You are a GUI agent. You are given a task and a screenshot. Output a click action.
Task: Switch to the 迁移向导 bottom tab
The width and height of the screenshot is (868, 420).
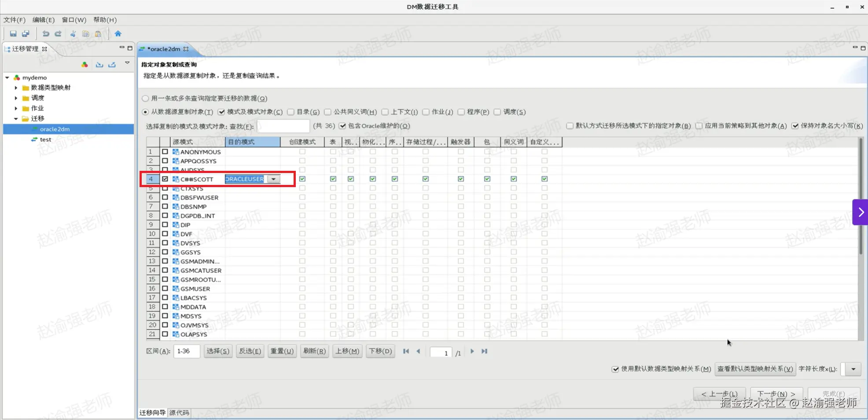coord(153,413)
